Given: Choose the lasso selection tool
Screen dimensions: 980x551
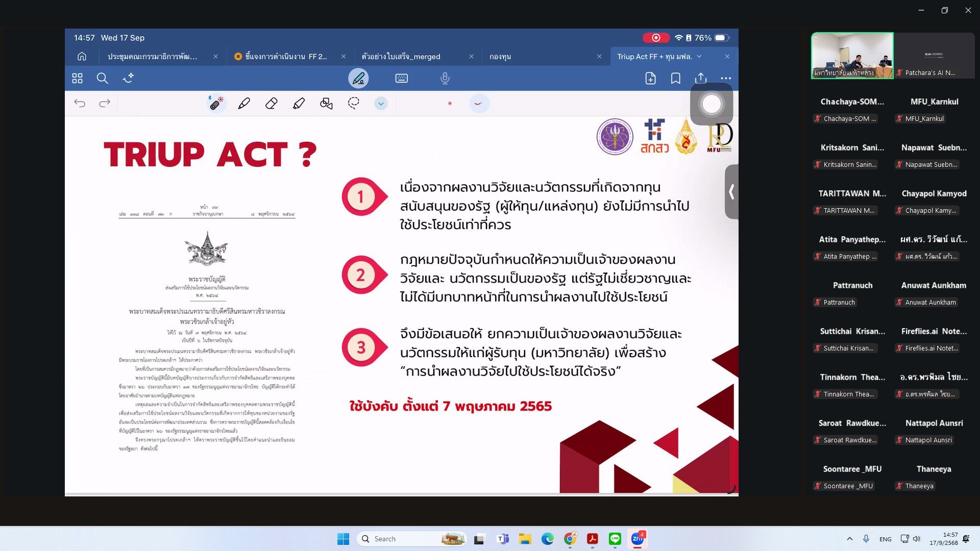Looking at the screenshot, I should click(353, 104).
